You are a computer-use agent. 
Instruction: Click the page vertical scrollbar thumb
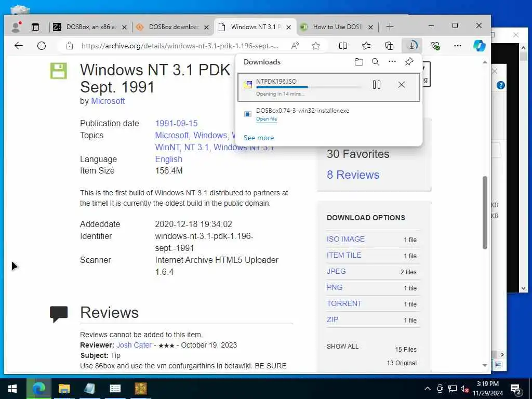tap(485, 212)
